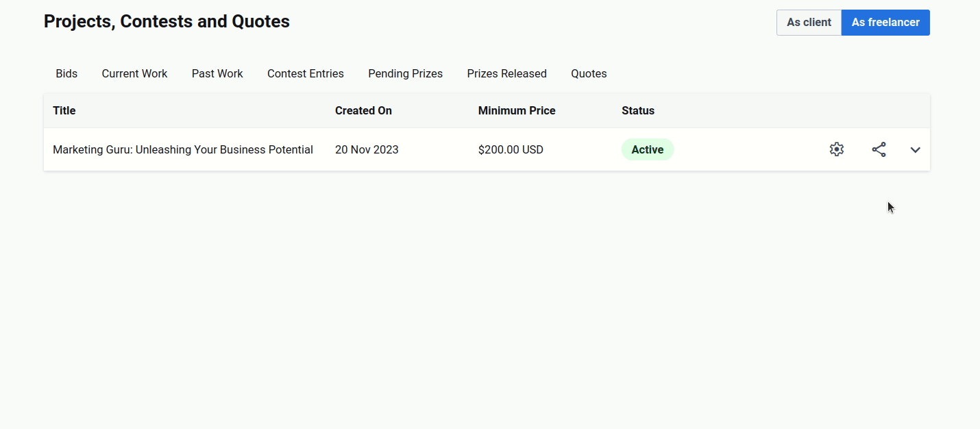Screen dimensions: 980x429
Task: Click the Title column header
Action: [64, 111]
